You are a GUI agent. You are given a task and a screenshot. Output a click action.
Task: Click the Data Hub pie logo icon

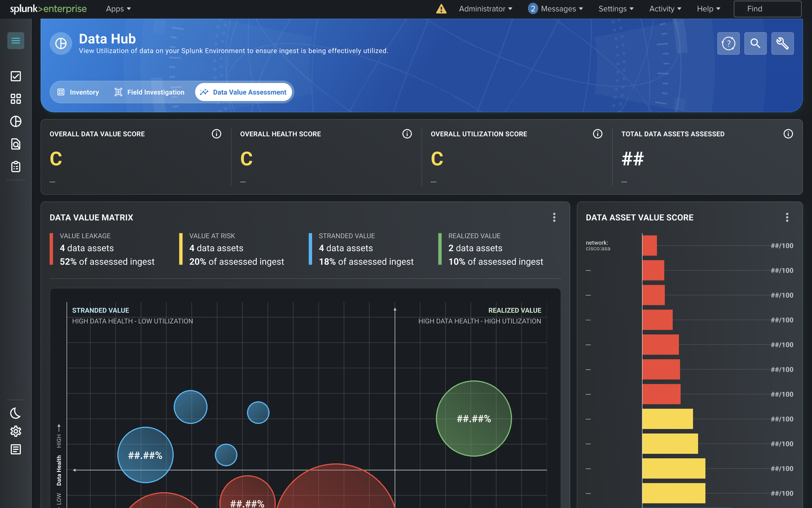coord(61,43)
